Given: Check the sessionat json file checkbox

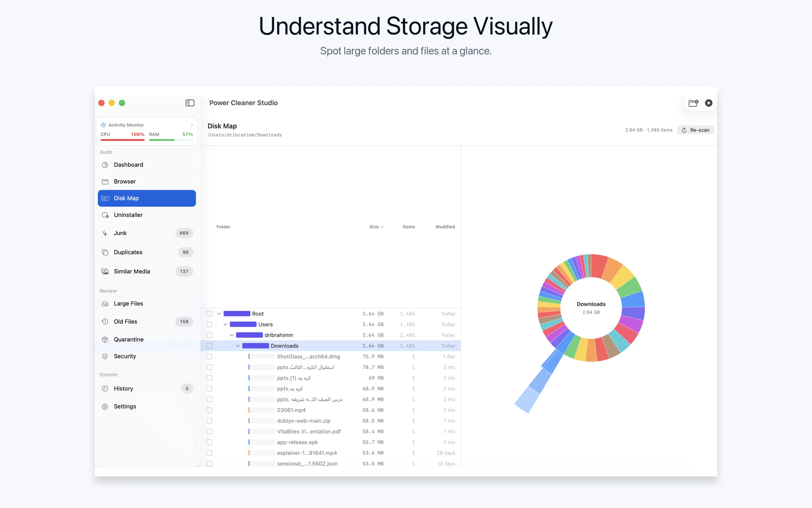Looking at the screenshot, I should point(209,464).
